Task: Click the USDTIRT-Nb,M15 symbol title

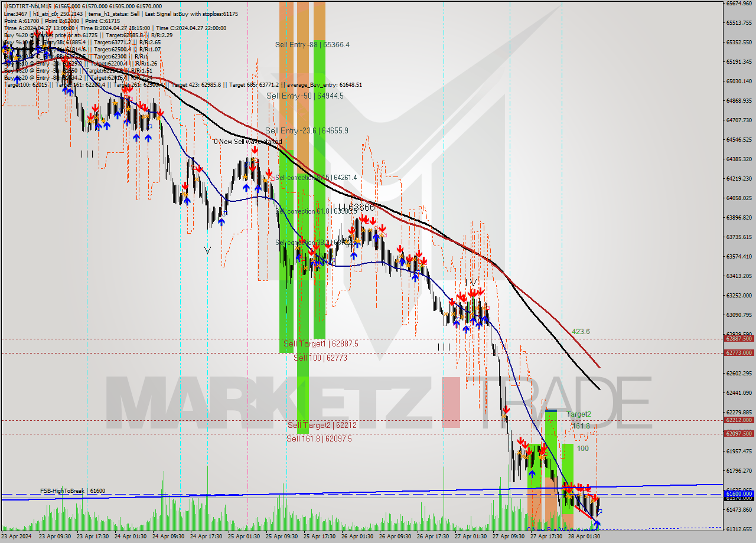Action: 28,6
